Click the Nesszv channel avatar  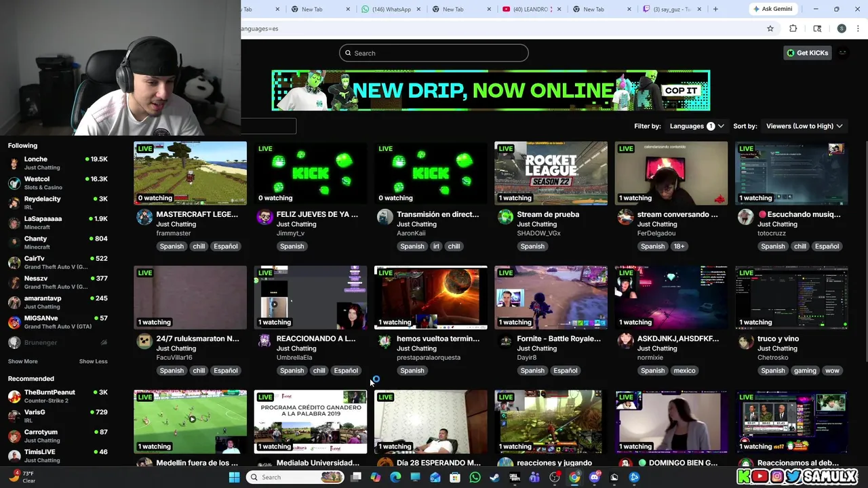[14, 283]
